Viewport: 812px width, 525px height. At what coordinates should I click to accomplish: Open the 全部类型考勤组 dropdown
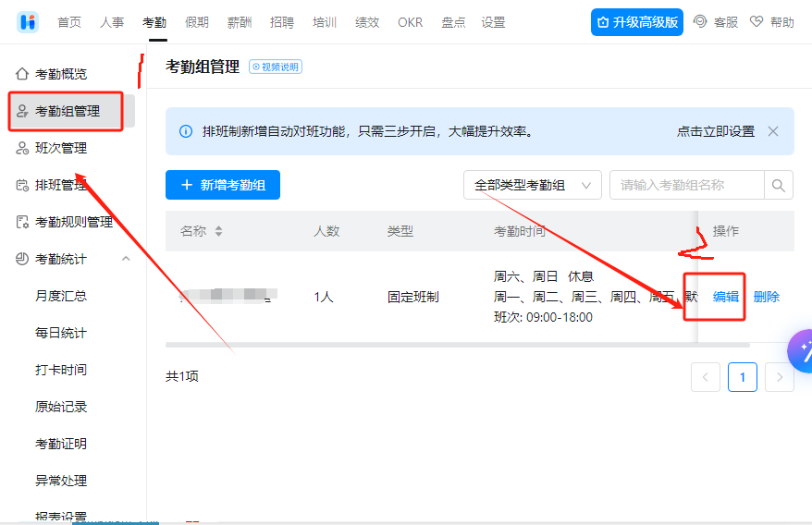click(532, 185)
